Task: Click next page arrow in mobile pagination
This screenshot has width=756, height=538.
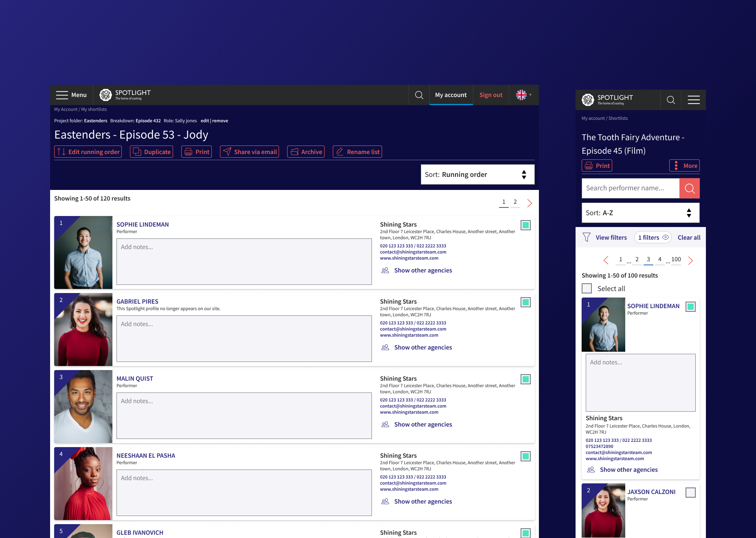Action: [x=690, y=260]
